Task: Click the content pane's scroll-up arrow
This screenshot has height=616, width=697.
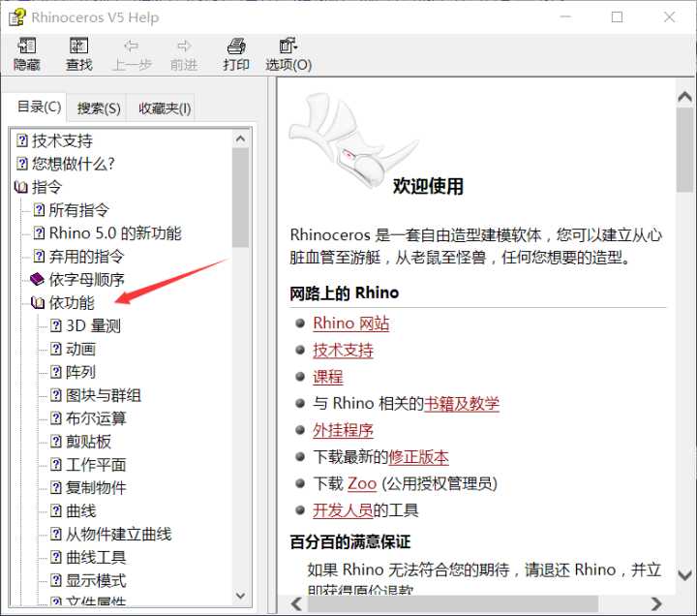Action: [x=685, y=97]
